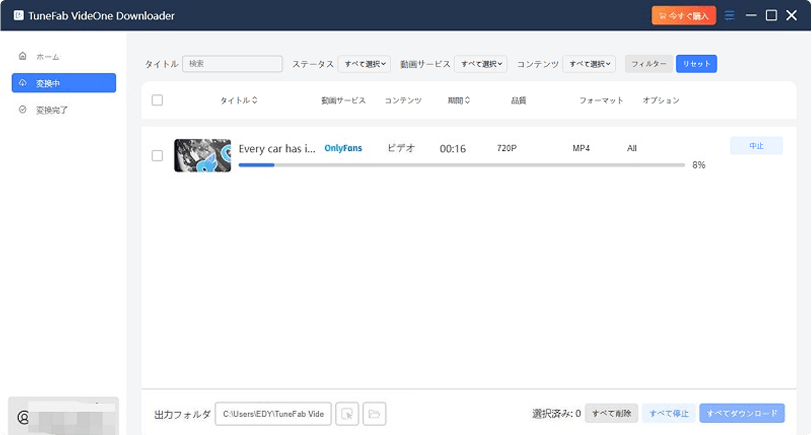This screenshot has width=812, height=435.
Task: Sort the list by duration arrows
Action: point(467,100)
